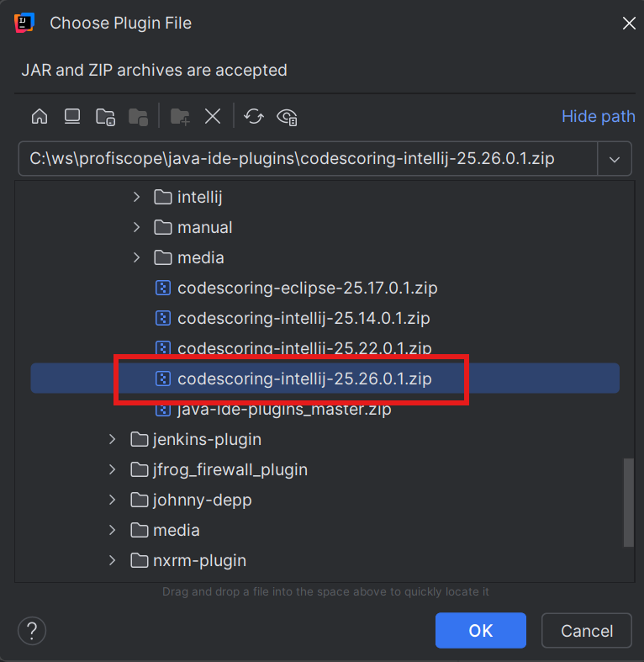The image size is (644, 662).
Task: Select the johnny-depp folder
Action: [202, 500]
